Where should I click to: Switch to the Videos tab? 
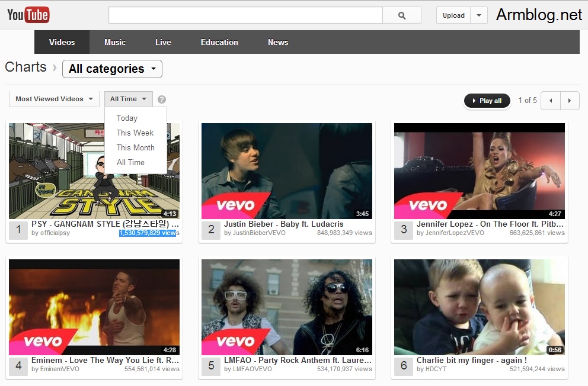click(x=62, y=42)
